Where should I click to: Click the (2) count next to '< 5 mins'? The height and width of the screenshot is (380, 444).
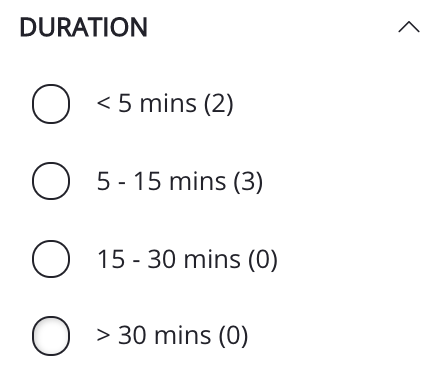[219, 104]
